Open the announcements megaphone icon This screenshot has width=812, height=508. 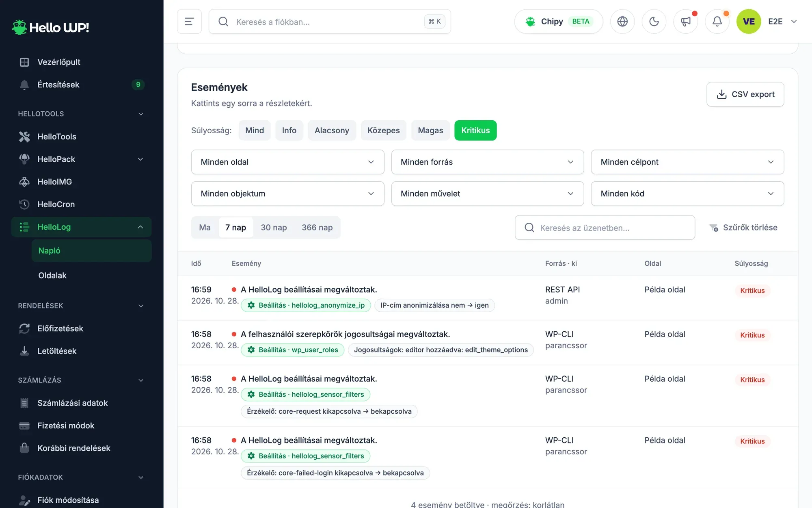click(686, 22)
